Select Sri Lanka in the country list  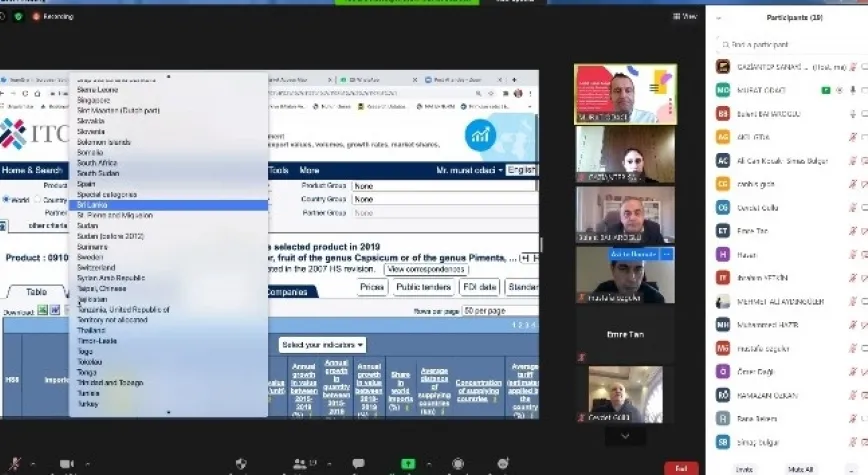pos(168,205)
